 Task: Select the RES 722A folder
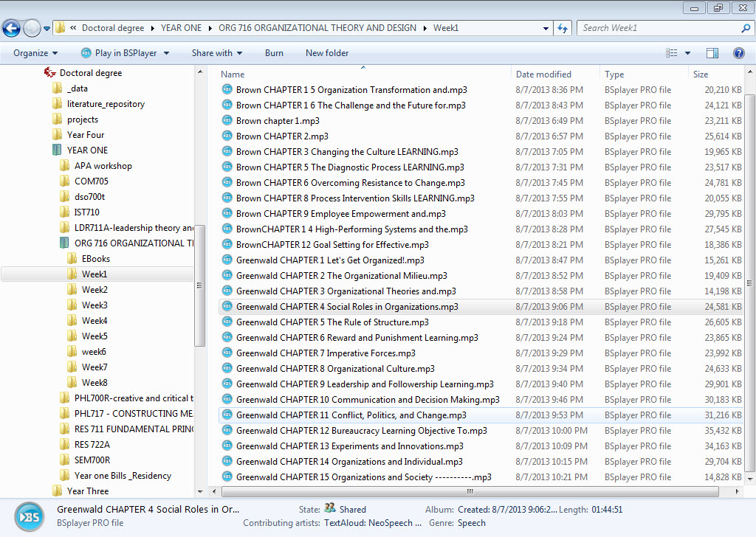[x=92, y=445]
